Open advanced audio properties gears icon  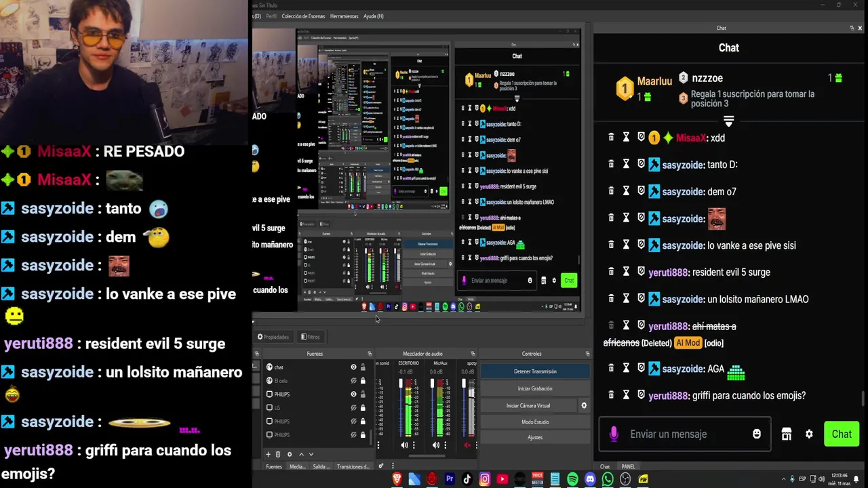click(x=380, y=466)
